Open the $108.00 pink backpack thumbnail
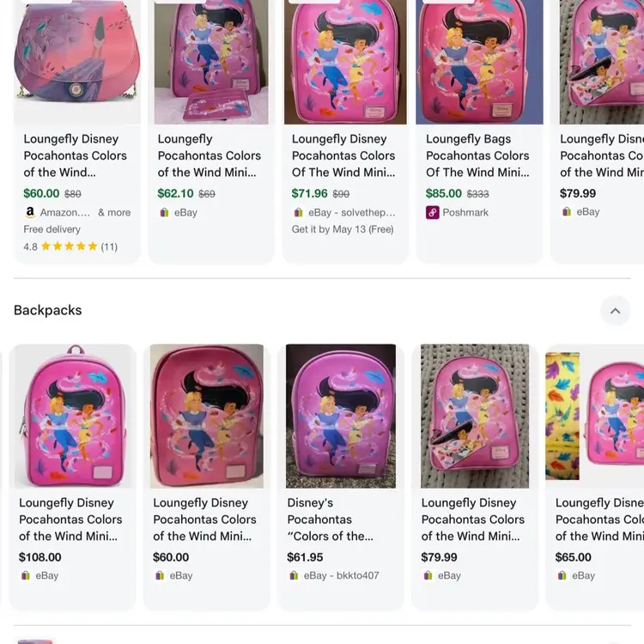 [x=76, y=416]
